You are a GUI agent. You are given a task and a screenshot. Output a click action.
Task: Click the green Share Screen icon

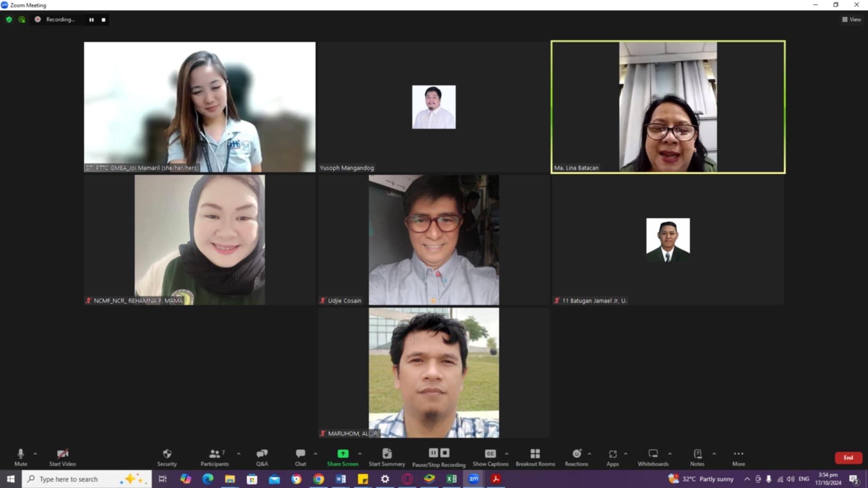click(343, 454)
